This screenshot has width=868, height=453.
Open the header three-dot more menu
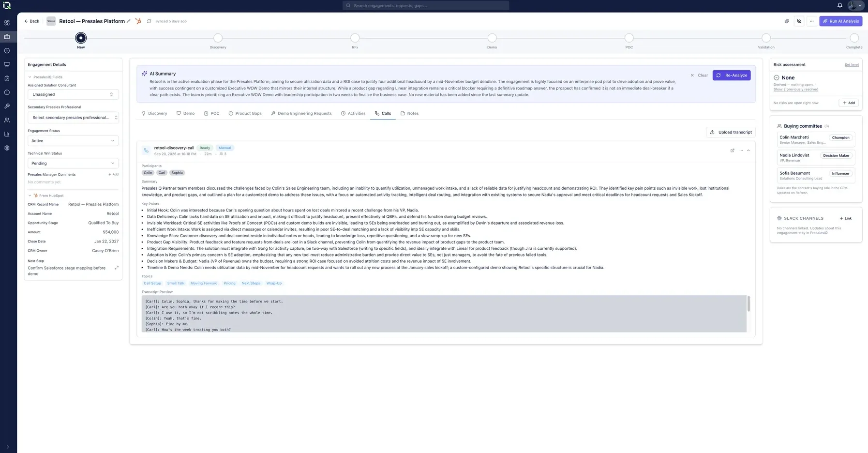pos(812,21)
